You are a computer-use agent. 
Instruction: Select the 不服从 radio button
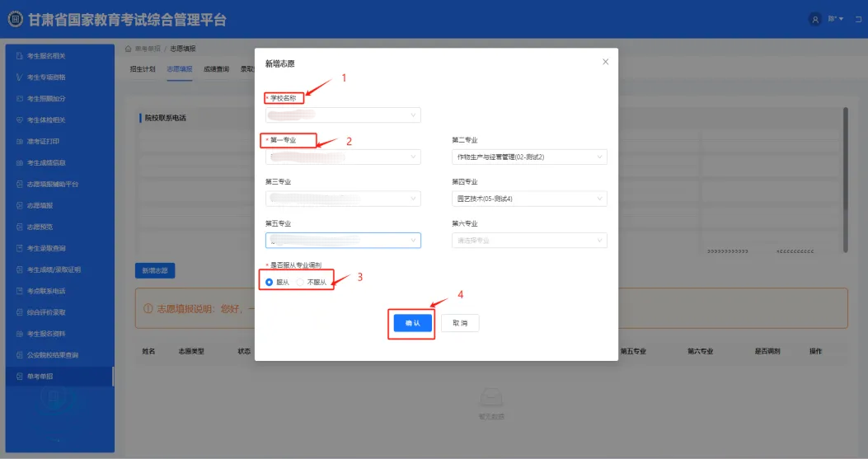301,283
